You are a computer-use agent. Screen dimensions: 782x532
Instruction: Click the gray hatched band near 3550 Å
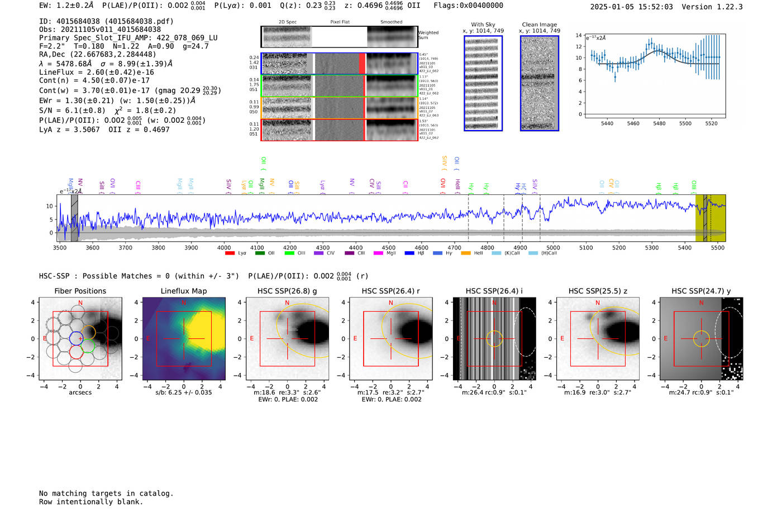point(74,218)
